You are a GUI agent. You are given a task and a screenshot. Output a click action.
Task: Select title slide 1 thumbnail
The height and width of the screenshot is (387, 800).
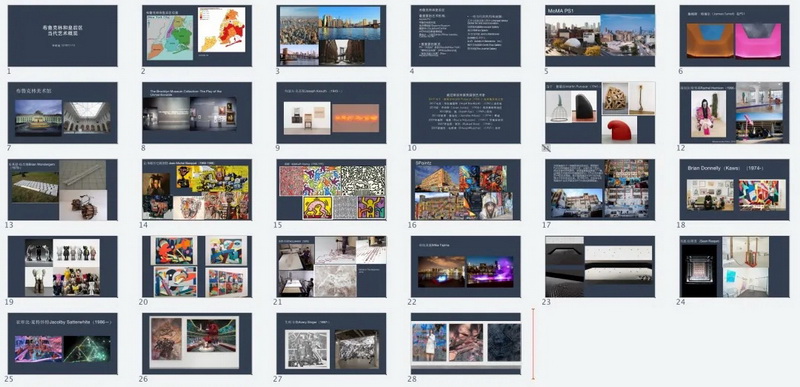pos(63,36)
